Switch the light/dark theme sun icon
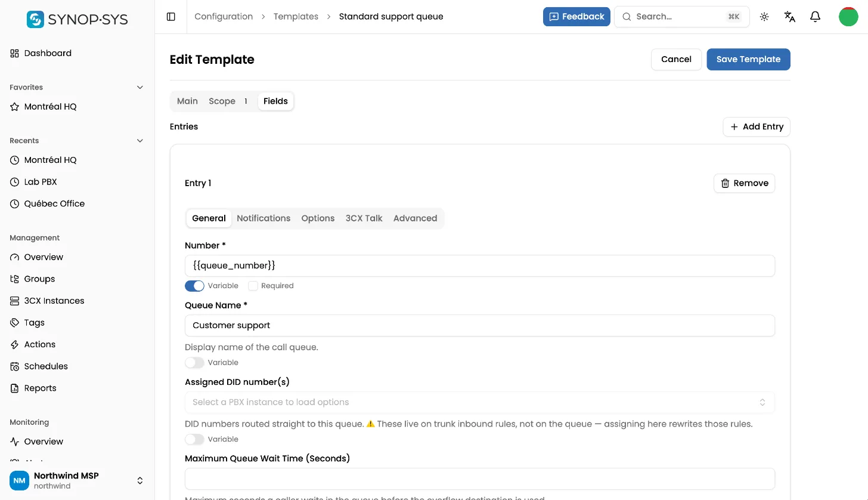The width and height of the screenshot is (868, 500). click(764, 17)
